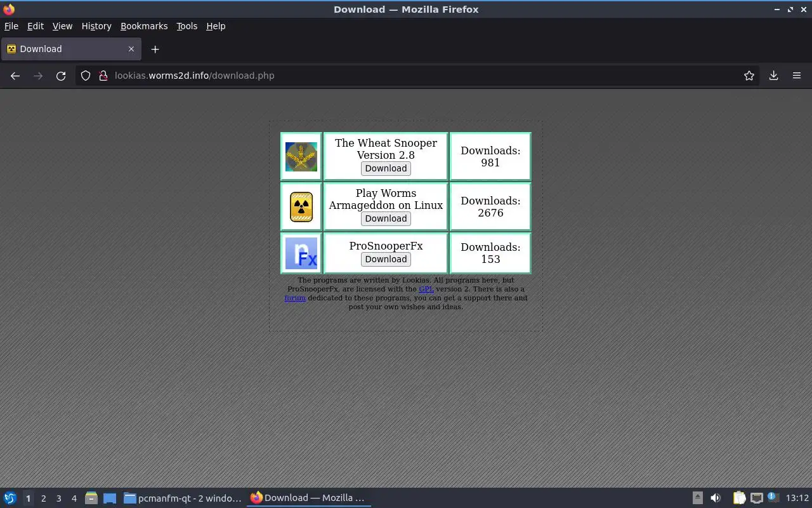The image size is (812, 508).
Task: Click the 13:12 clock
Action: 797,498
